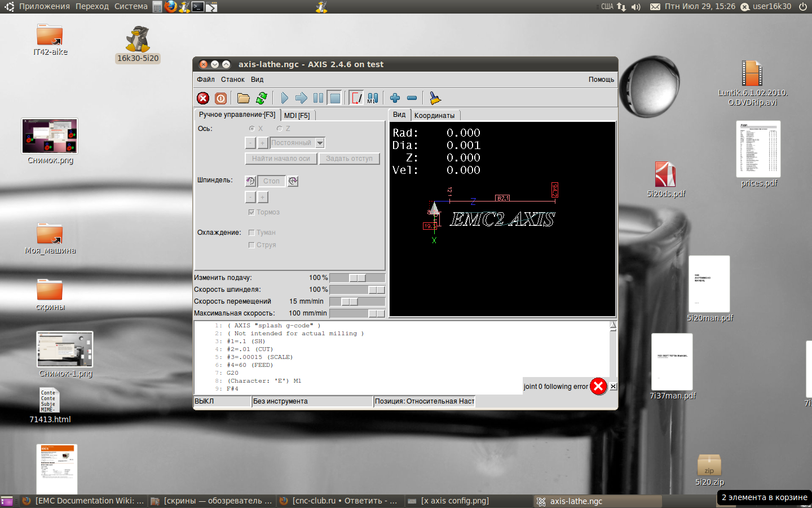Stop program execution with square icon
Viewport: 812px width, 508px height.
point(335,98)
